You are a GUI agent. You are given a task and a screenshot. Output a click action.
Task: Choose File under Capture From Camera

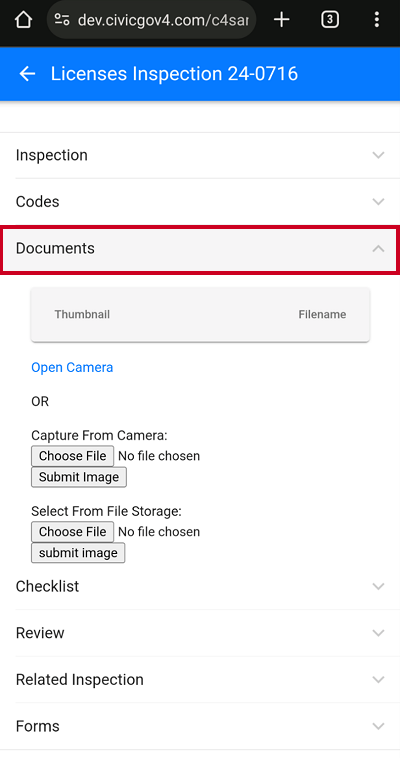coord(73,456)
